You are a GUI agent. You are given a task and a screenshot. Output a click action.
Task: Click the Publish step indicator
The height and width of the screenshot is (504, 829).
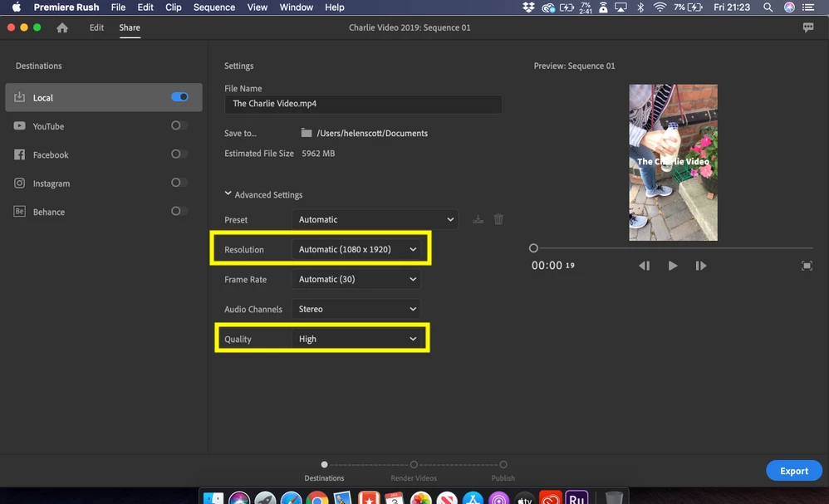click(x=503, y=465)
